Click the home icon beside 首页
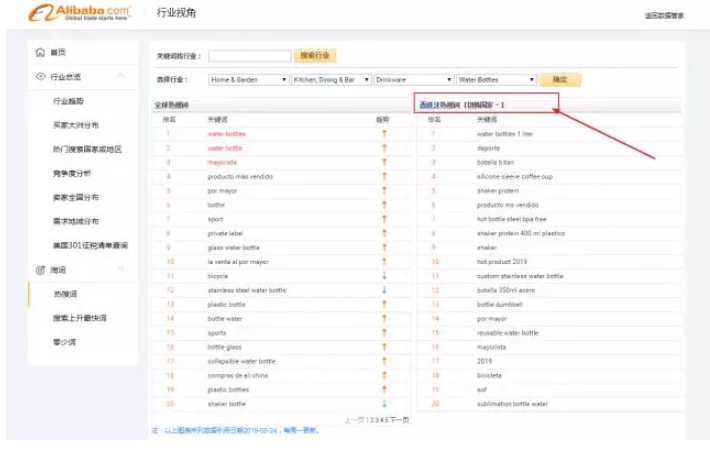 click(40, 53)
